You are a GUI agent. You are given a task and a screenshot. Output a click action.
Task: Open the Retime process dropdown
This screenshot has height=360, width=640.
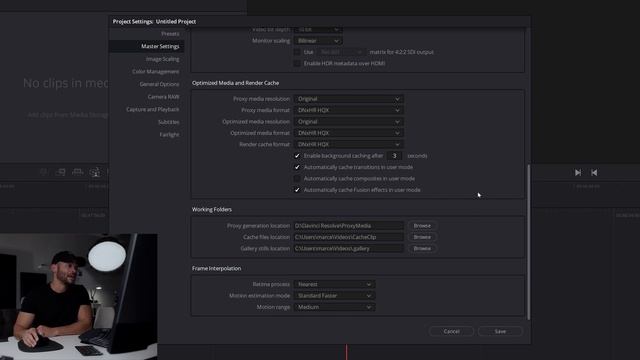(x=334, y=284)
